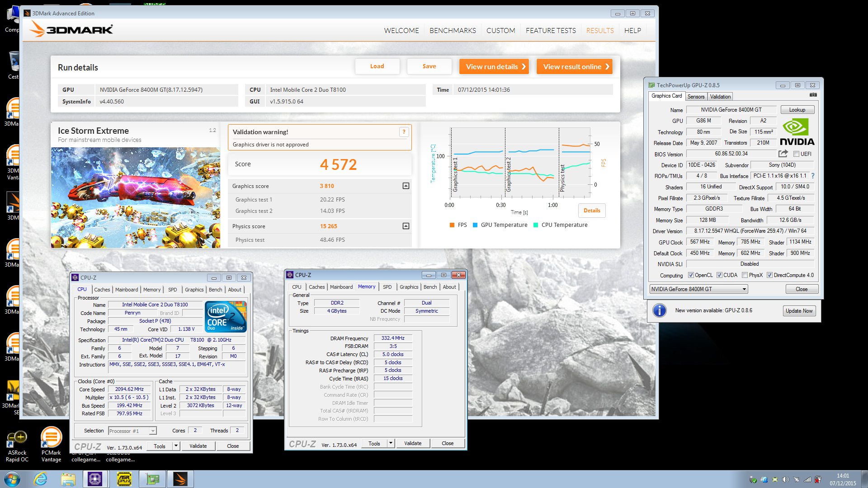Image resolution: width=868 pixels, height=488 pixels.
Task: Toggle the DirectCompute 4.0 checkbox in GPU-Z
Action: [x=769, y=275]
